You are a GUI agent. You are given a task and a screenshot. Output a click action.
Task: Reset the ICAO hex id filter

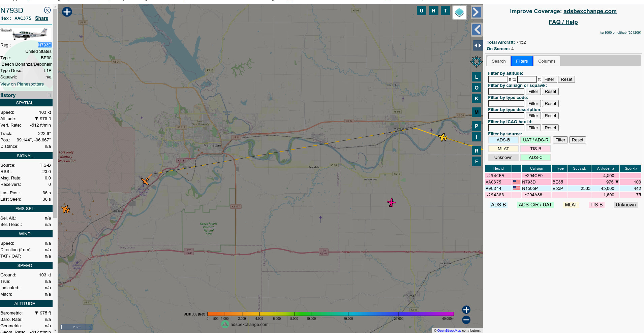pos(550,128)
